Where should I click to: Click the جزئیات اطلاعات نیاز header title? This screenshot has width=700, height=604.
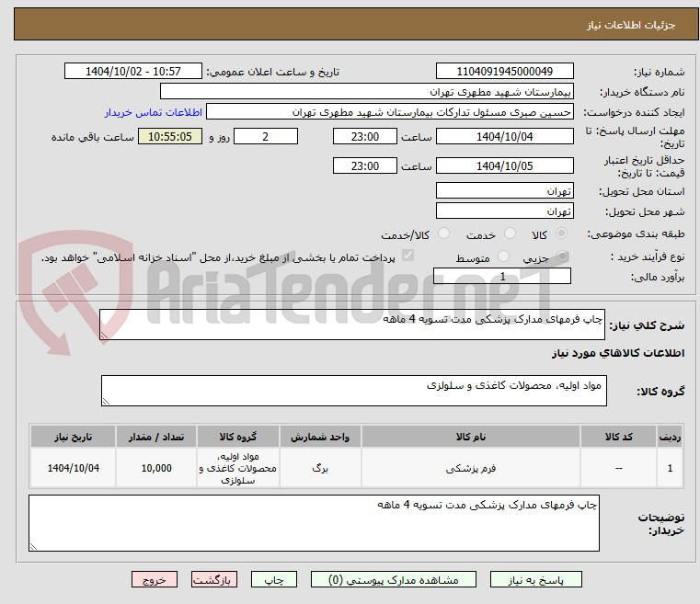tap(630, 25)
